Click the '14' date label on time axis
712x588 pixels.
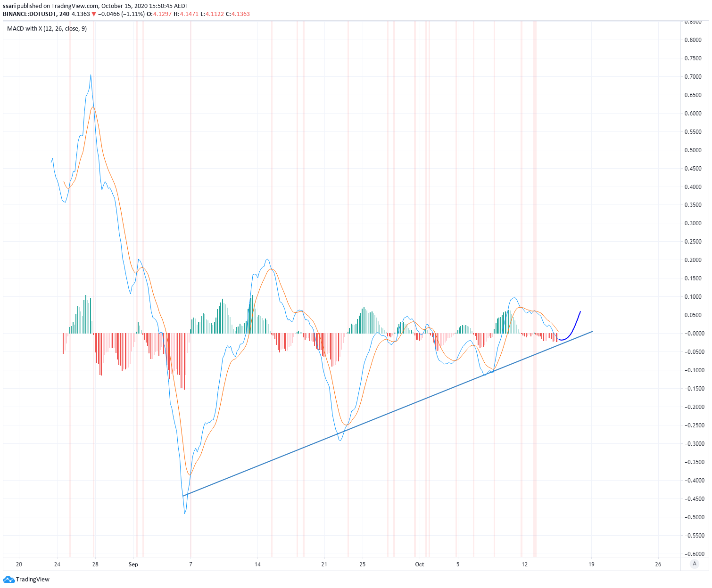coord(257,564)
